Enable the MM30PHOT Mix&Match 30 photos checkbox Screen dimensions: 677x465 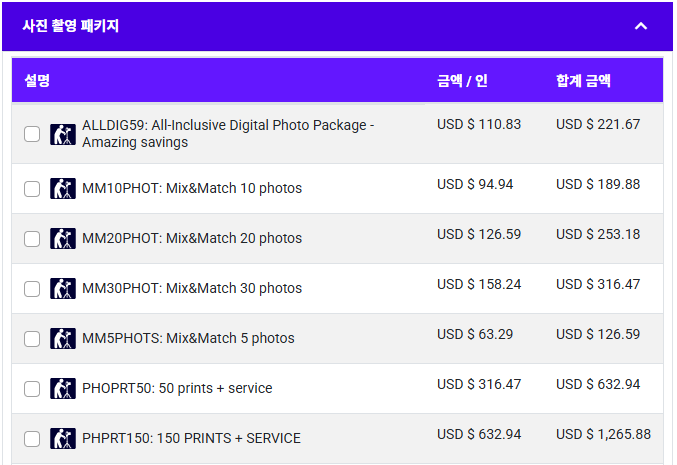32,289
